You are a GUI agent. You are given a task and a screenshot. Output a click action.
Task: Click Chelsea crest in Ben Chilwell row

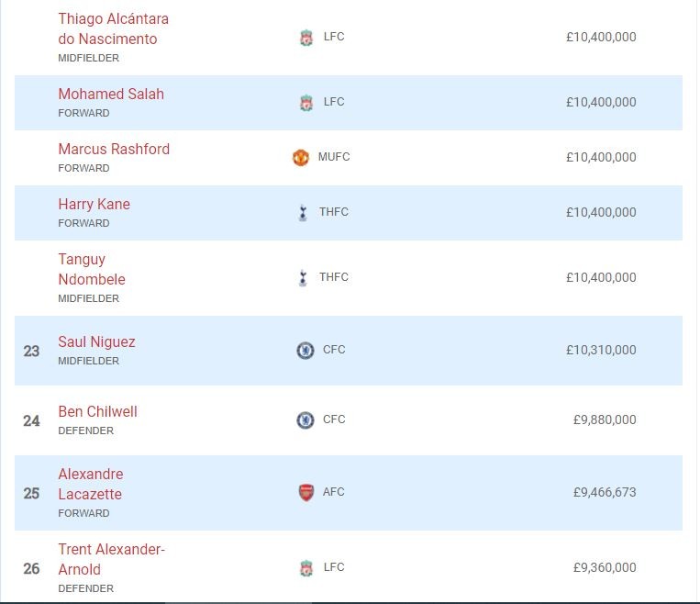click(x=306, y=419)
